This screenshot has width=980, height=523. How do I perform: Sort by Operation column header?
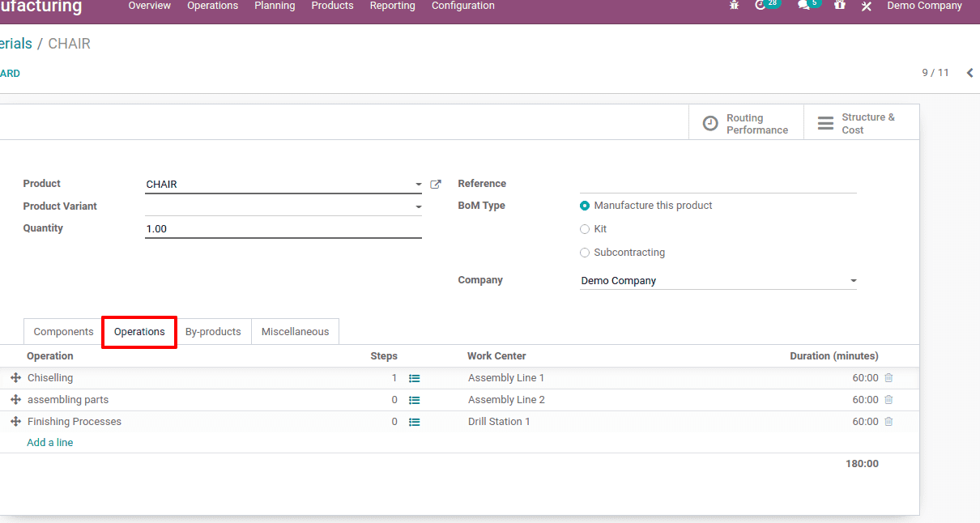pyautogui.click(x=49, y=356)
